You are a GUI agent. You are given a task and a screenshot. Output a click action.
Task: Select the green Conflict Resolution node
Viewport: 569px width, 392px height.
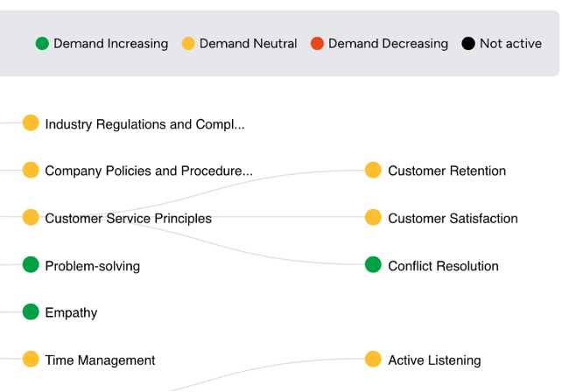tap(373, 264)
